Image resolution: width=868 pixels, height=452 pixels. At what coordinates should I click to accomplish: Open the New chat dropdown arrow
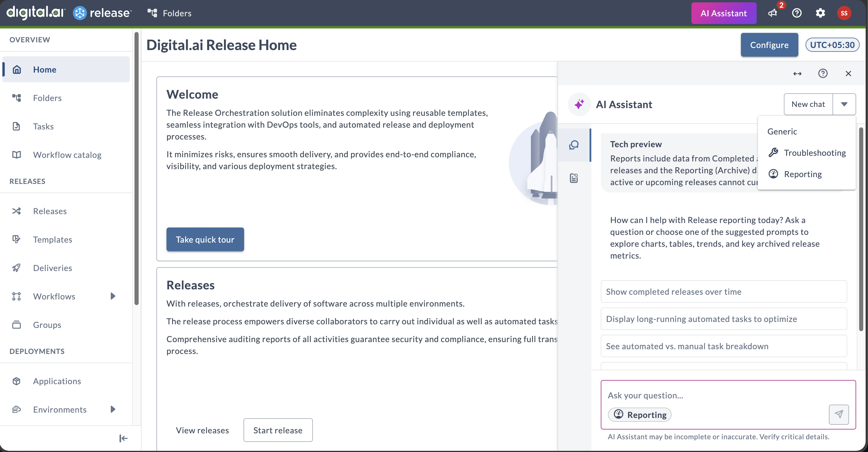coord(844,104)
